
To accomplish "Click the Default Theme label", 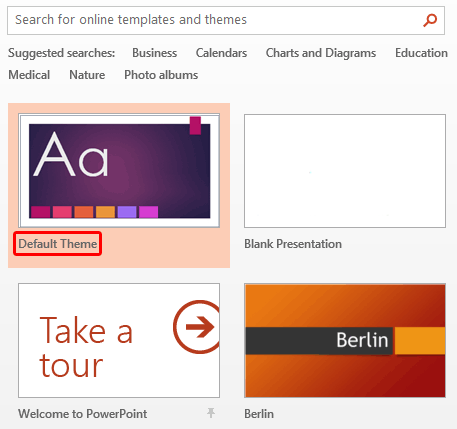I will pyautogui.click(x=58, y=244).
